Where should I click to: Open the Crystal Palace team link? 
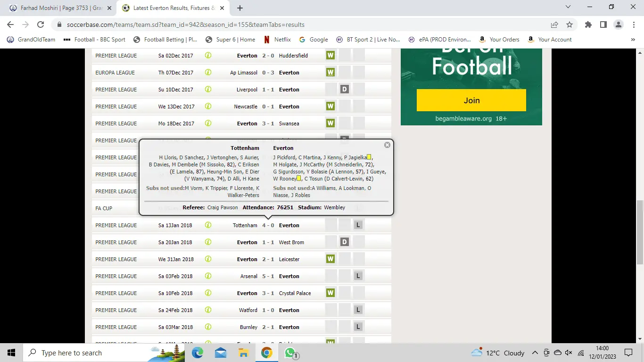pos(295,293)
